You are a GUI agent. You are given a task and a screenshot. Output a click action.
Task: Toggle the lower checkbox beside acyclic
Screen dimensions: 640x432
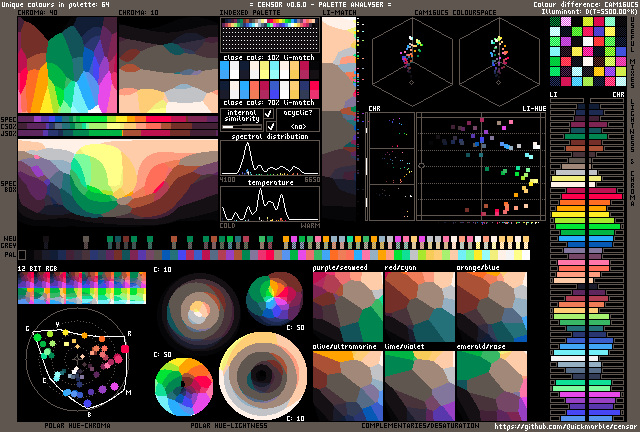pyautogui.click(x=270, y=126)
